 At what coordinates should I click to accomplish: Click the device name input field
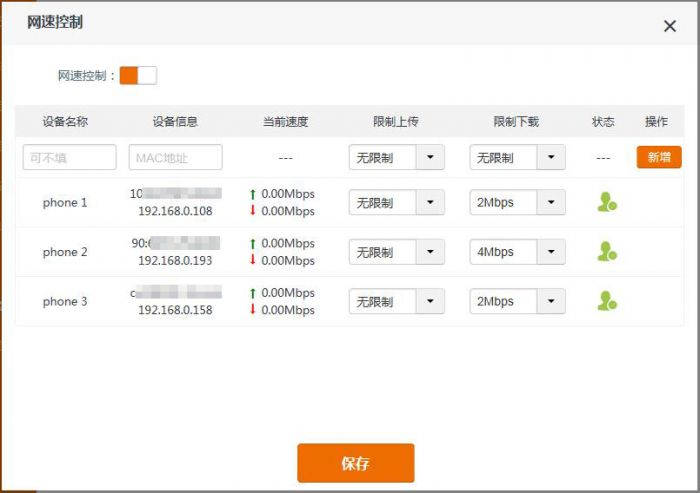pyautogui.click(x=69, y=158)
